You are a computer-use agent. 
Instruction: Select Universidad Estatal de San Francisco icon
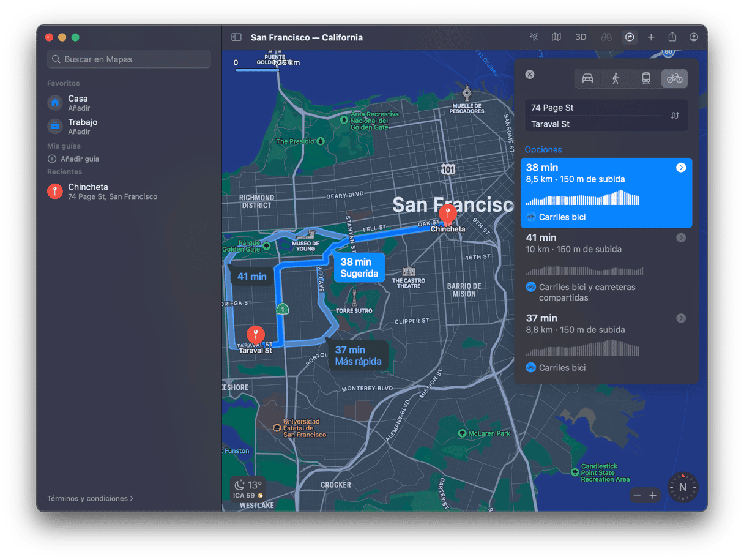tap(277, 428)
